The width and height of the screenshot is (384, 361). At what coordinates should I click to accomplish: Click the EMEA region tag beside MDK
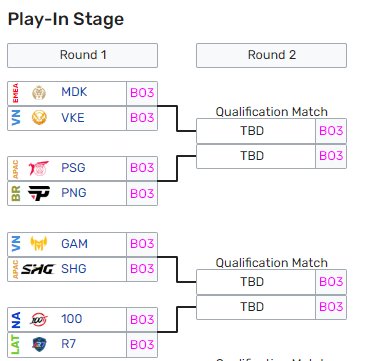(15, 93)
